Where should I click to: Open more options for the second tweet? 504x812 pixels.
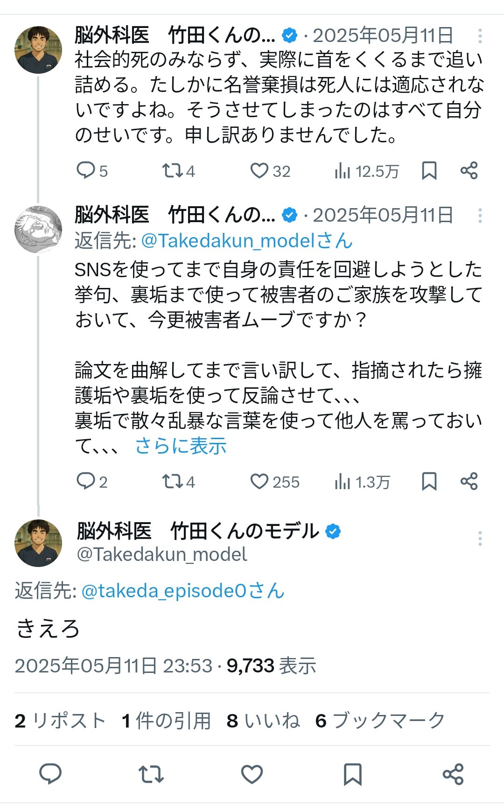pyautogui.click(x=480, y=215)
